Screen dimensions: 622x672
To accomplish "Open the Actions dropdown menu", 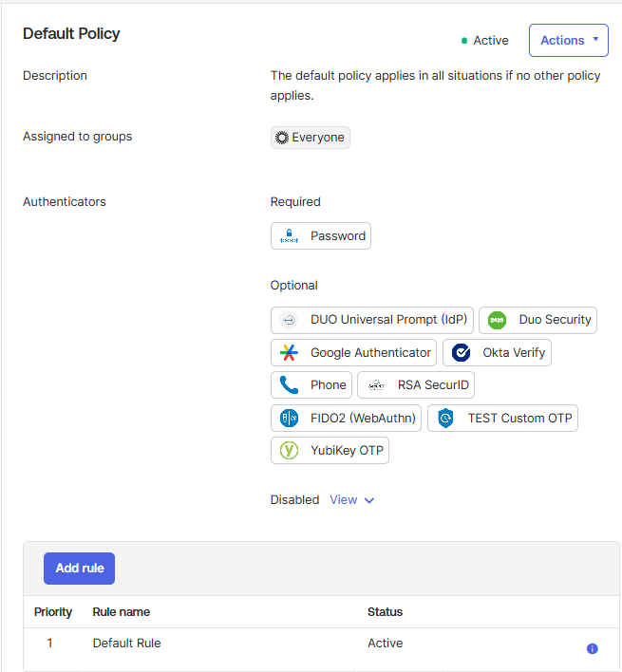I will [568, 41].
